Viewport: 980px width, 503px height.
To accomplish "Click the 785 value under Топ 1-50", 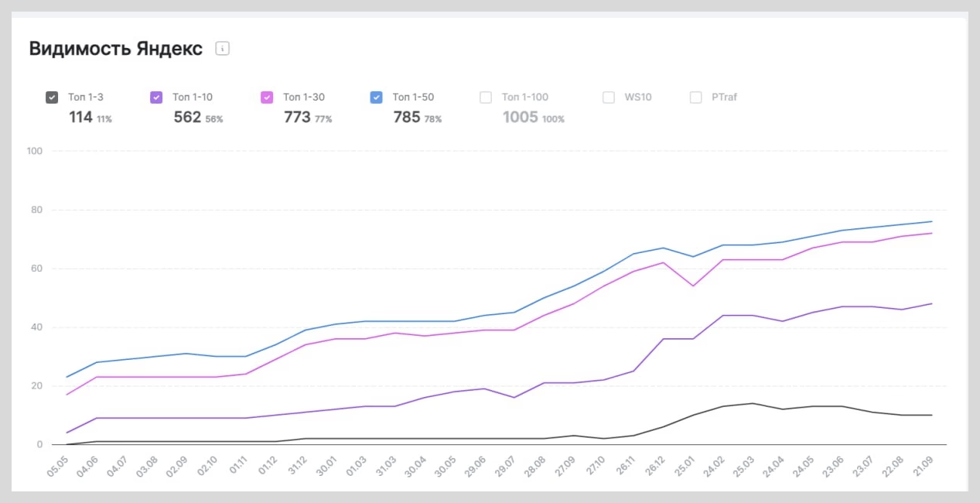I will [x=406, y=118].
